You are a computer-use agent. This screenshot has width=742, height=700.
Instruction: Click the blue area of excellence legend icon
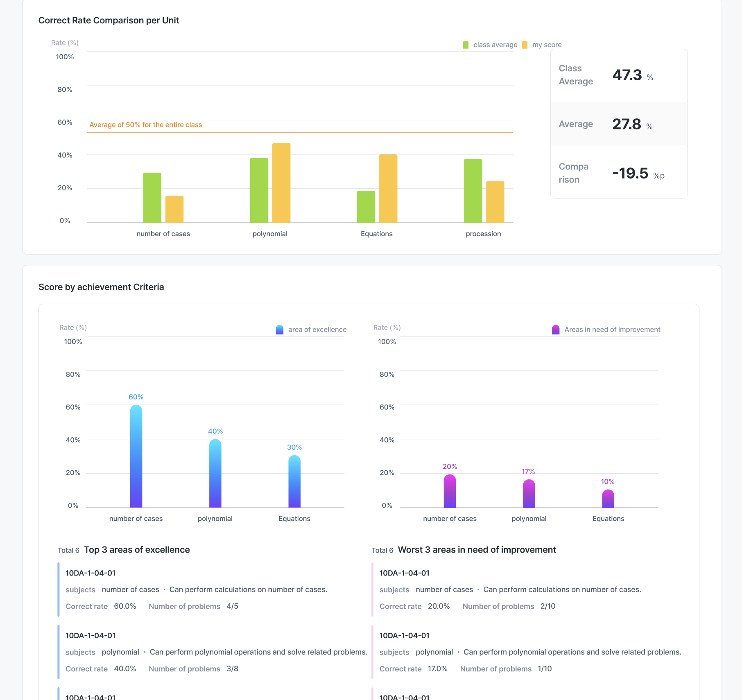(280, 330)
